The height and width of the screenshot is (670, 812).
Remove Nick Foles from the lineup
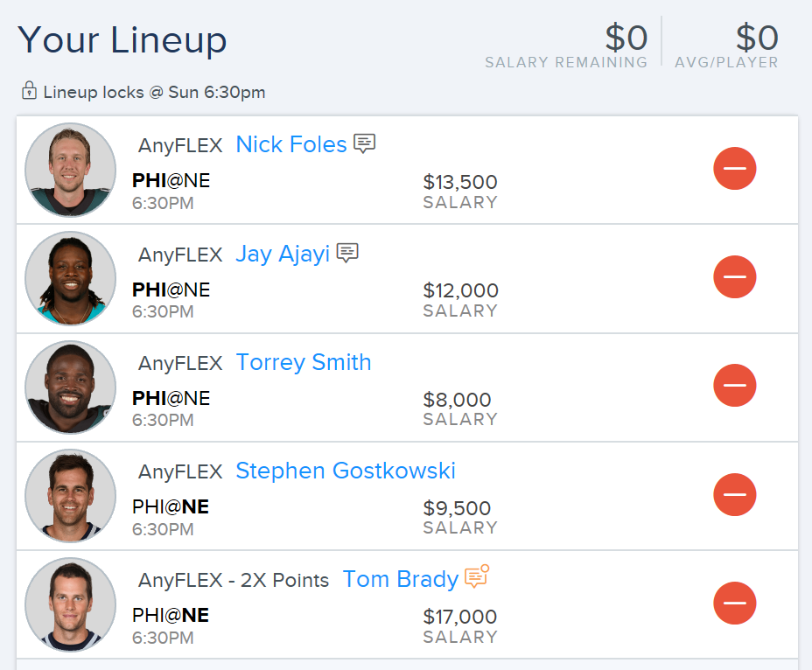tap(734, 168)
